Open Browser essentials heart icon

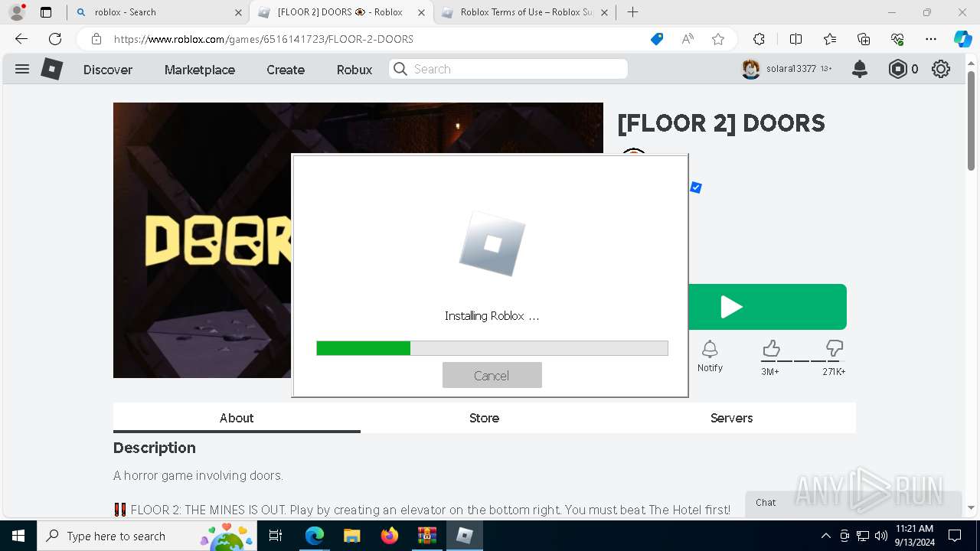[x=897, y=39]
